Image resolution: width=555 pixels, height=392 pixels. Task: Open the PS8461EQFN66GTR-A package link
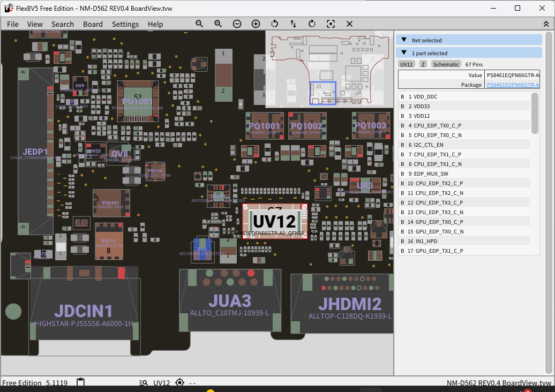(513, 85)
